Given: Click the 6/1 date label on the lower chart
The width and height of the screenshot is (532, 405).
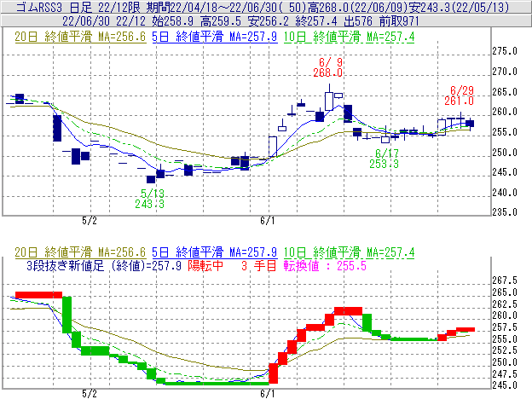Looking at the screenshot, I should [x=268, y=394].
